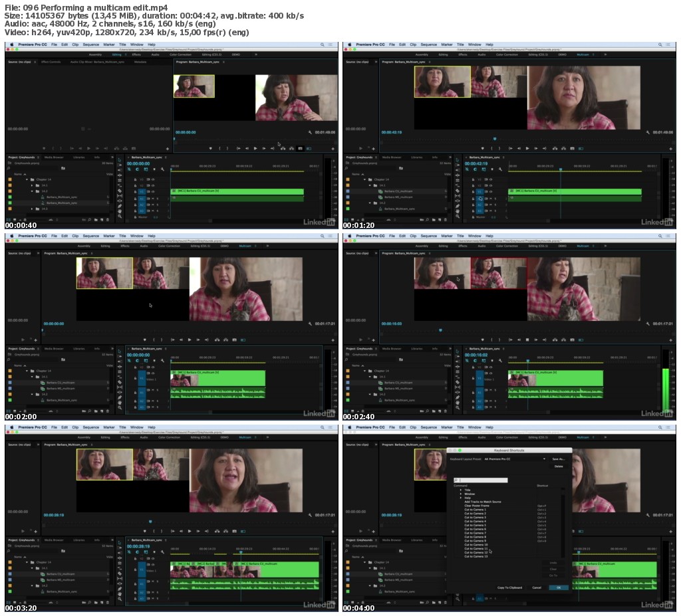
Task: Expand the 14.3 bin in 00:00:40 frame
Action: [32, 209]
